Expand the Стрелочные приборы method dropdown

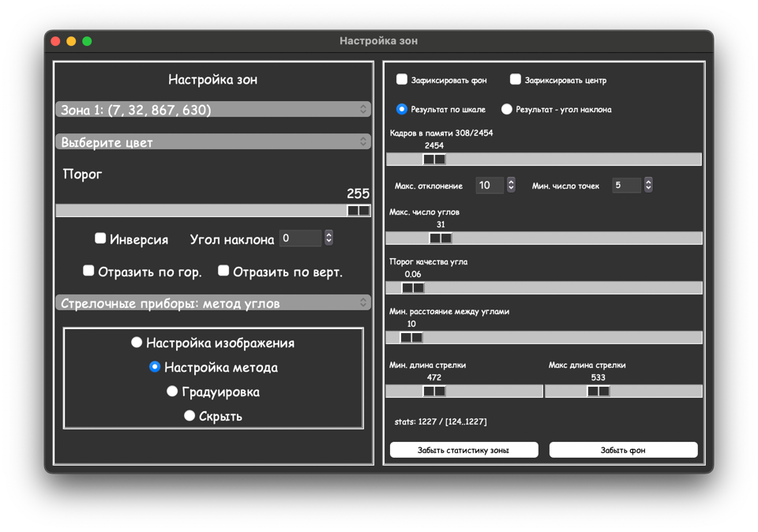[212, 303]
